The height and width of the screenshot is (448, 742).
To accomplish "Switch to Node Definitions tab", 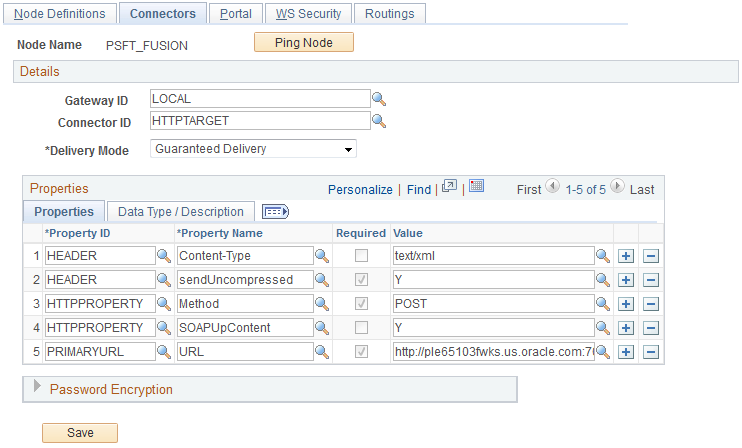I will pos(60,14).
